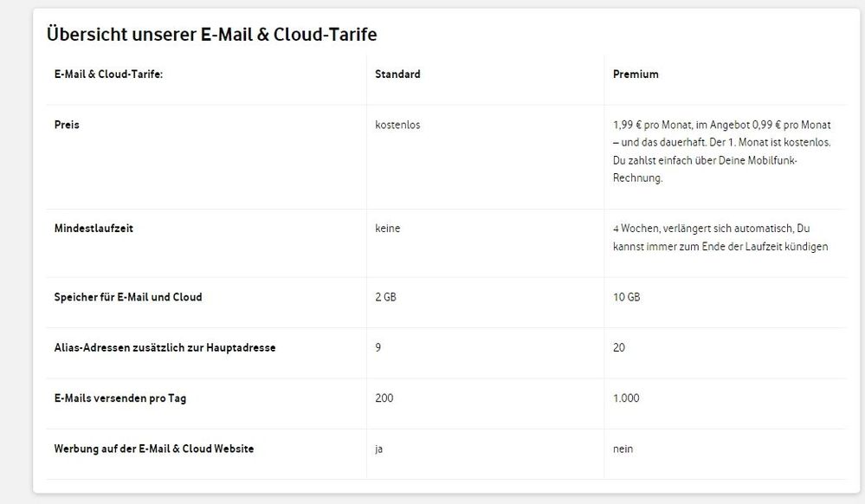Click the Premium daily limit "1.000"
Screen dimensions: 865x504
click(x=626, y=398)
